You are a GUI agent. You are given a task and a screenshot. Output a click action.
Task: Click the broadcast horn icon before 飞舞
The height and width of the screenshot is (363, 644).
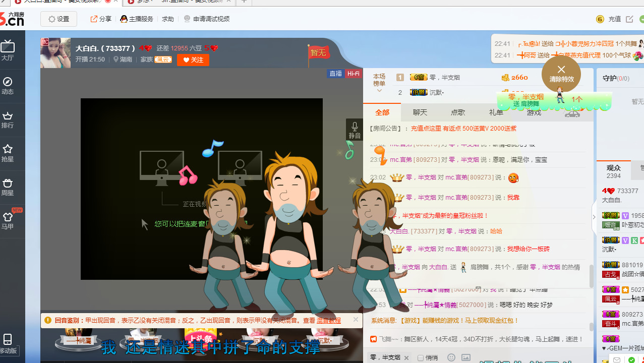pyautogui.click(x=374, y=339)
